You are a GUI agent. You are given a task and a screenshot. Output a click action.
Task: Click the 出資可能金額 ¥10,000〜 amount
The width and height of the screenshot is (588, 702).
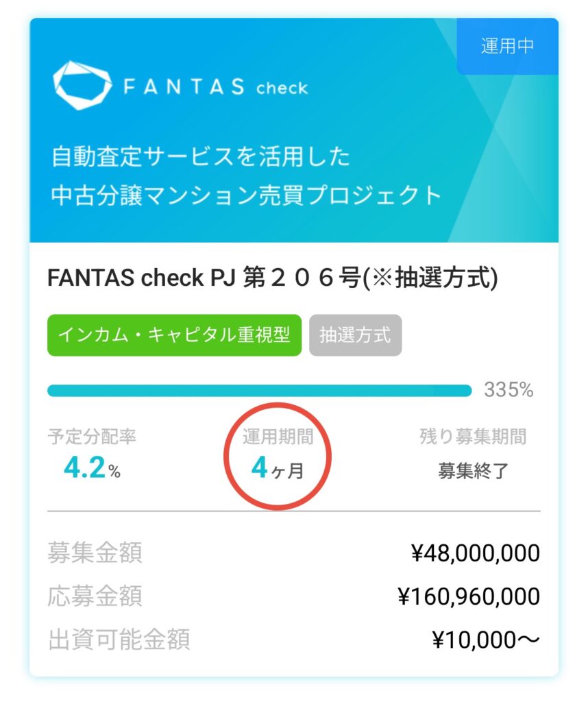pyautogui.click(x=486, y=640)
